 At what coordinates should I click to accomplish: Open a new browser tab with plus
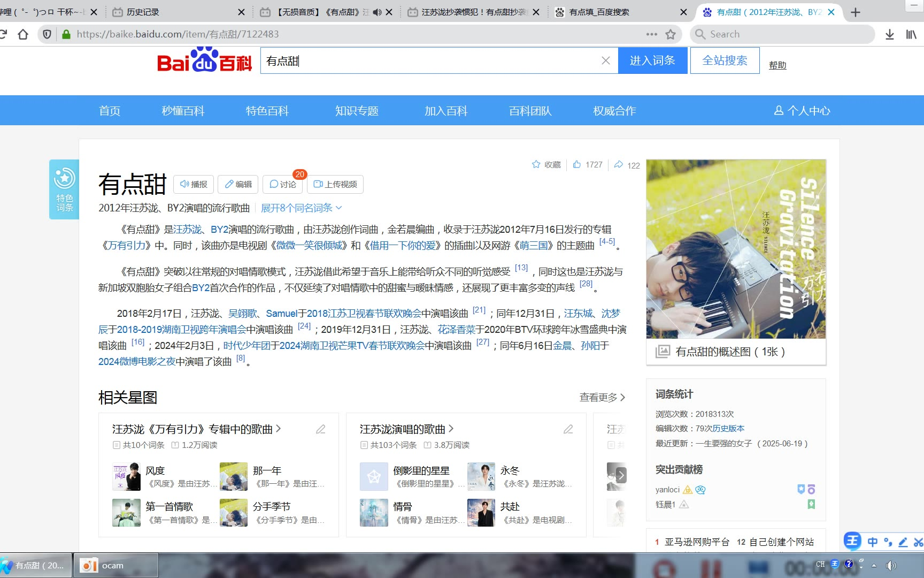coord(856,12)
